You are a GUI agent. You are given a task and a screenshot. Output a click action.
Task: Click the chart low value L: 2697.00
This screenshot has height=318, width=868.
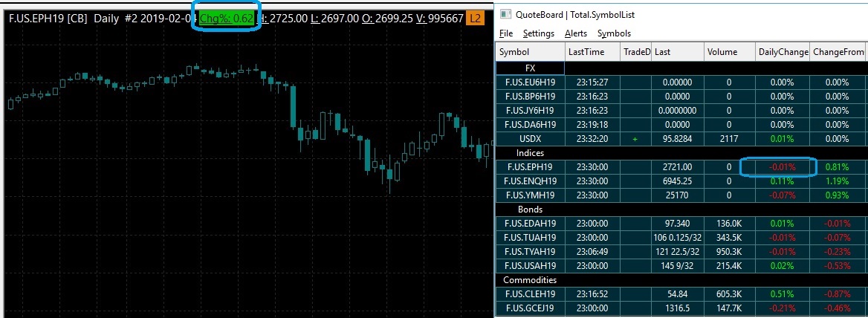334,19
